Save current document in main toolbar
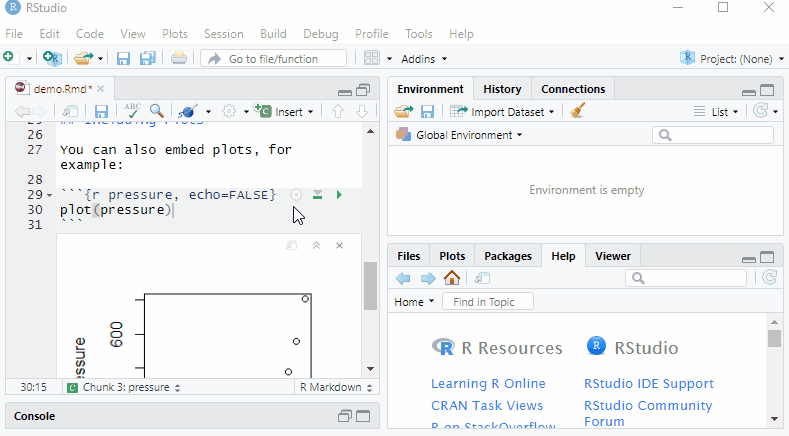 (x=123, y=58)
